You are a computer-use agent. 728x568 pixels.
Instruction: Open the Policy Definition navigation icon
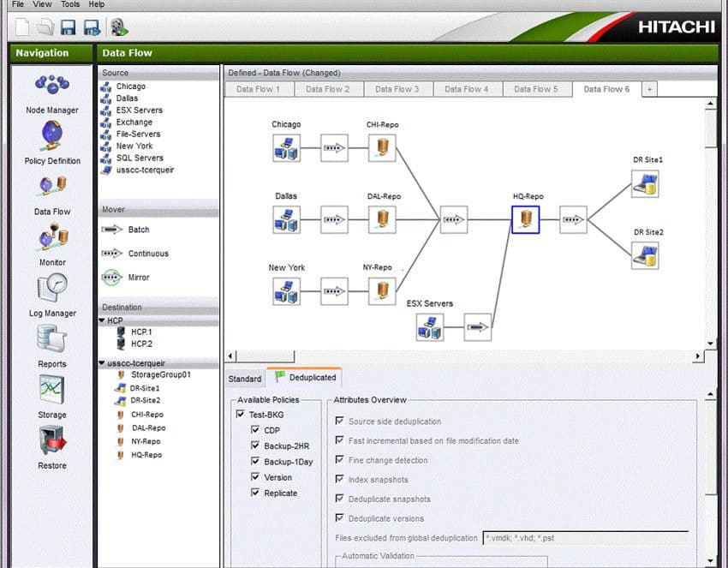[52, 135]
